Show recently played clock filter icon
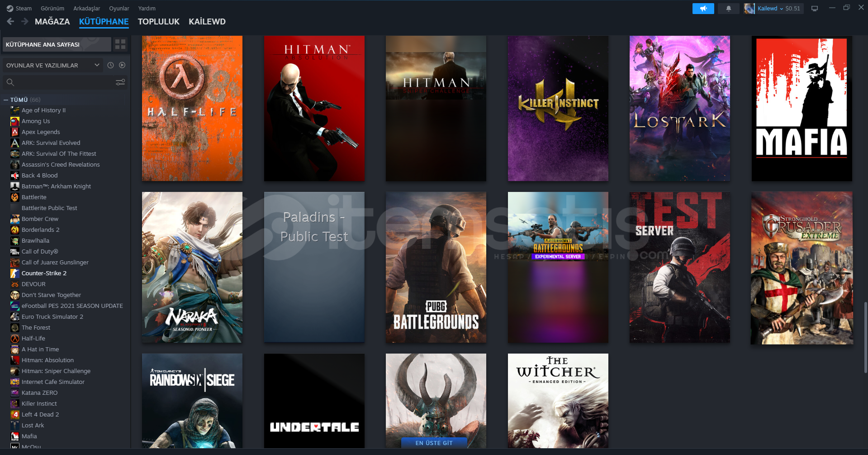Viewport: 868px width, 455px height. [110, 65]
